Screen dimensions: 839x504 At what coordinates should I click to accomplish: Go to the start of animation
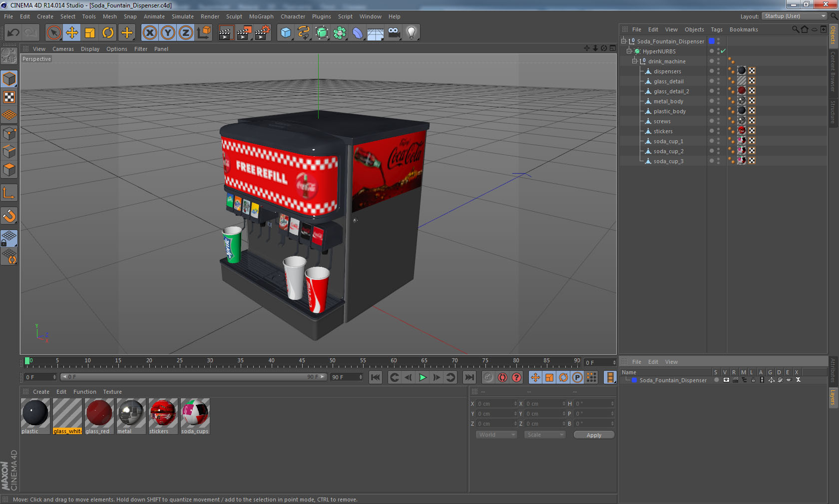pyautogui.click(x=376, y=377)
